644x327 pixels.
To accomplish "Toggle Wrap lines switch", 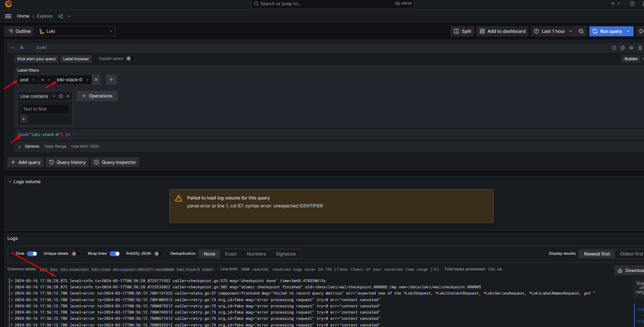I will coord(115,254).
